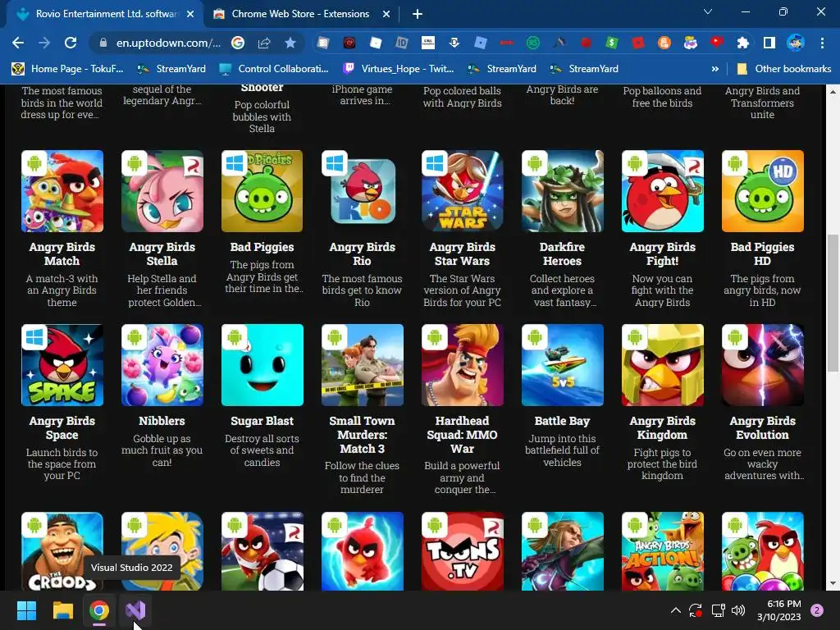Click the Battle Bay boat icon
The height and width of the screenshot is (630, 840).
pyautogui.click(x=563, y=365)
